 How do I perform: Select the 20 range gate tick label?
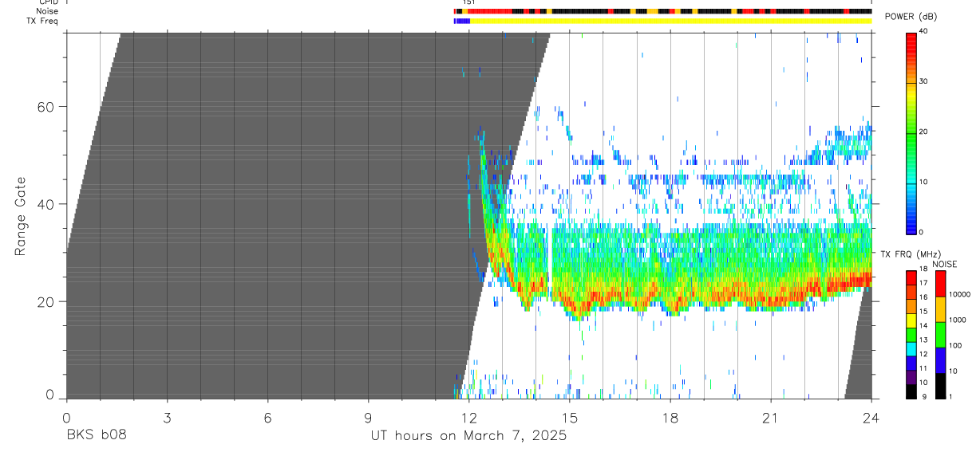pos(49,302)
